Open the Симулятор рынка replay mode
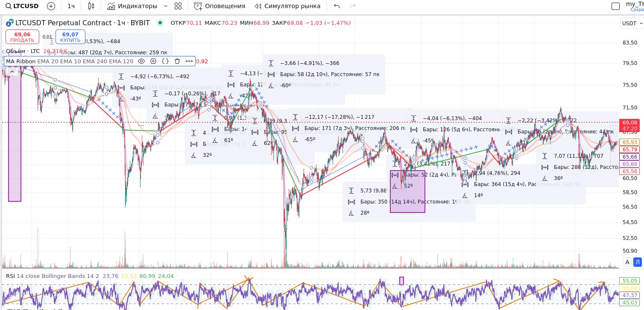Viewport: 644px width, 310px height. [287, 6]
